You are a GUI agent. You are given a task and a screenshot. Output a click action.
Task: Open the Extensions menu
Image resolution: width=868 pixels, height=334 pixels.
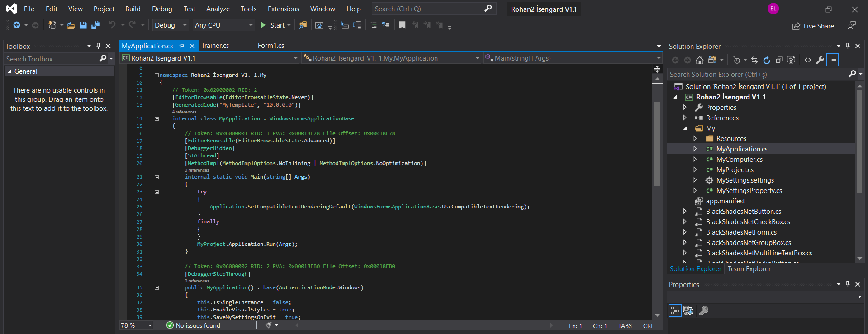(x=283, y=9)
